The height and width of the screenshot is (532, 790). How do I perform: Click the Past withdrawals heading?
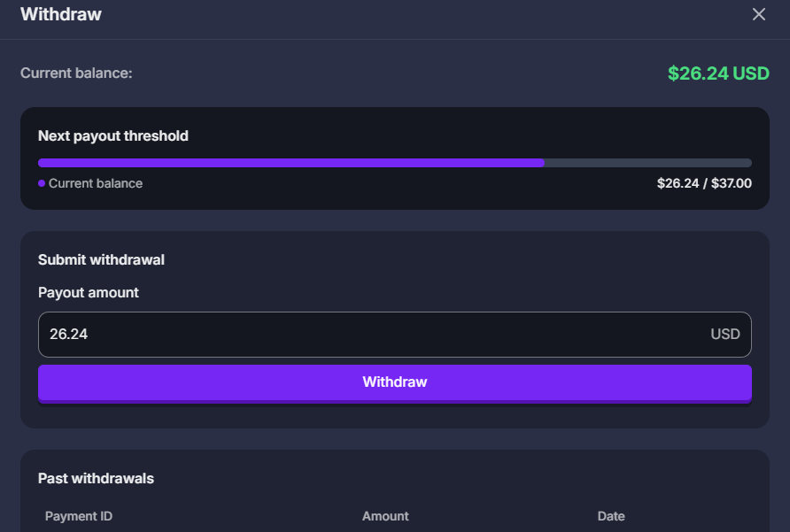(97, 479)
